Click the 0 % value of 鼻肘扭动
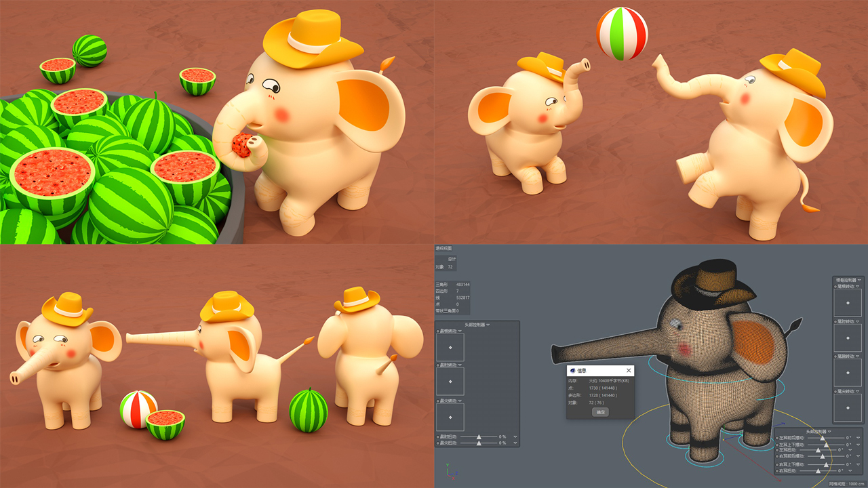868x488 pixels. pyautogui.click(x=502, y=436)
